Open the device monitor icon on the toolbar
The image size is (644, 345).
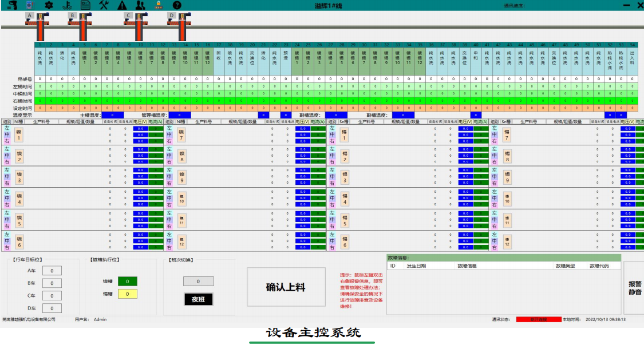coord(30,5)
